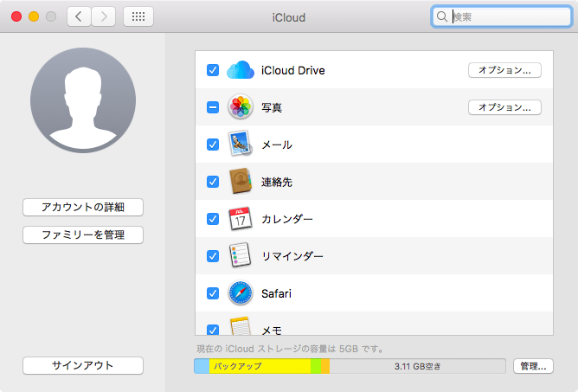Close the window with the red button

point(16,16)
